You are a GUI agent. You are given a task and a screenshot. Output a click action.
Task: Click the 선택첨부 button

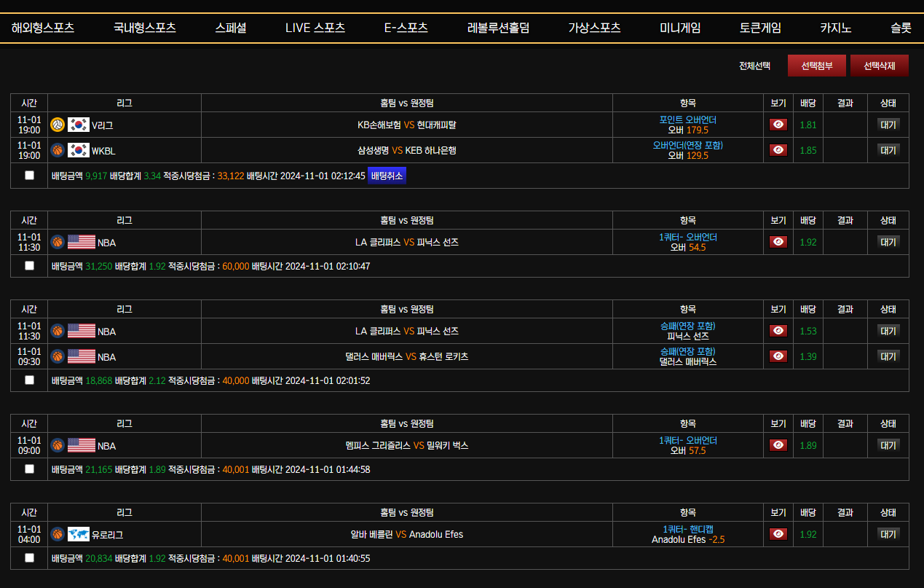pos(817,66)
